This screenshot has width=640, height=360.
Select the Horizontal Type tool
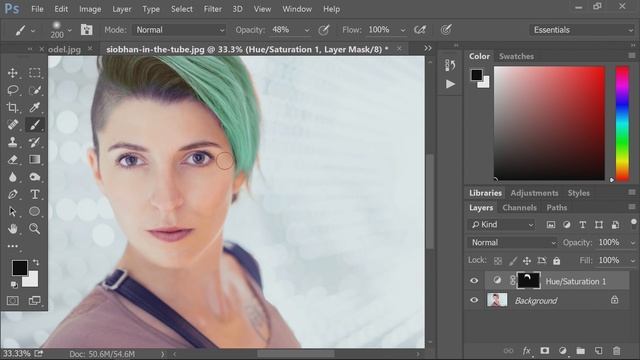[x=35, y=194]
